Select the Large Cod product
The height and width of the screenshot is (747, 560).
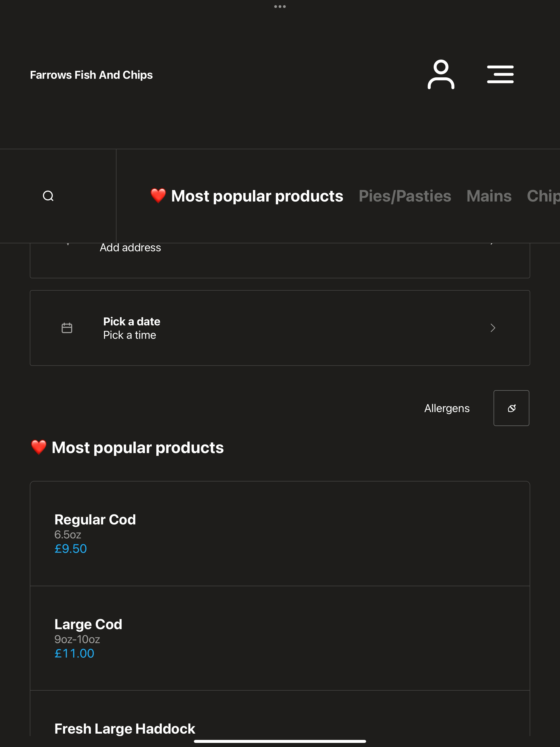pyautogui.click(x=280, y=638)
